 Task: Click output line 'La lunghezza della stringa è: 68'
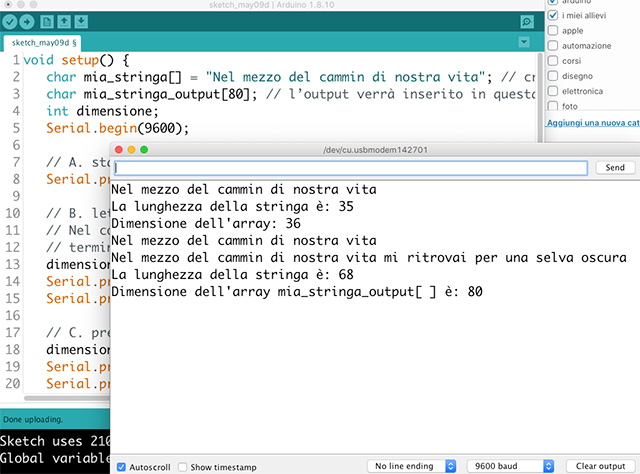tap(232, 275)
